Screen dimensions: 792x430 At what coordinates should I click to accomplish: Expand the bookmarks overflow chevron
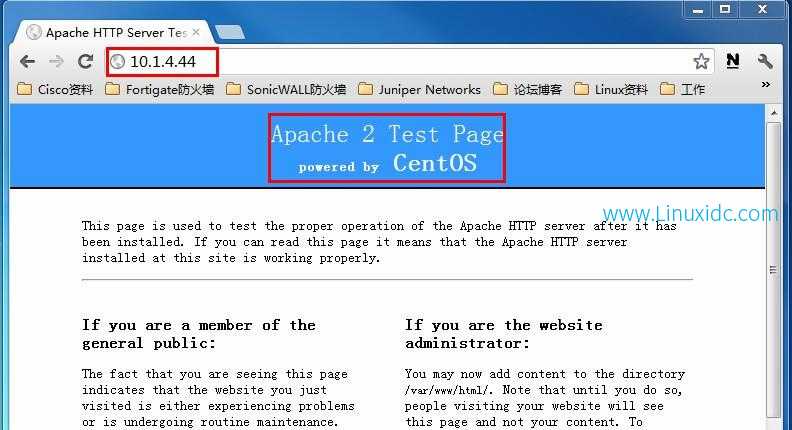(x=766, y=84)
